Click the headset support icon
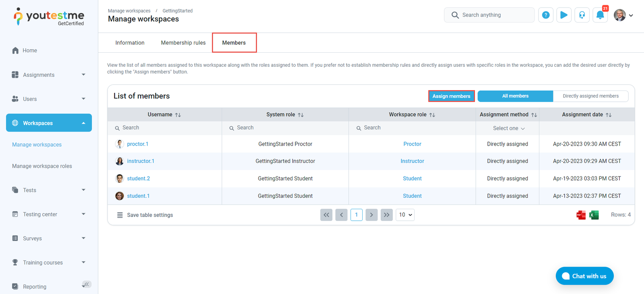Viewport: 644px width, 294px height. coord(582,15)
